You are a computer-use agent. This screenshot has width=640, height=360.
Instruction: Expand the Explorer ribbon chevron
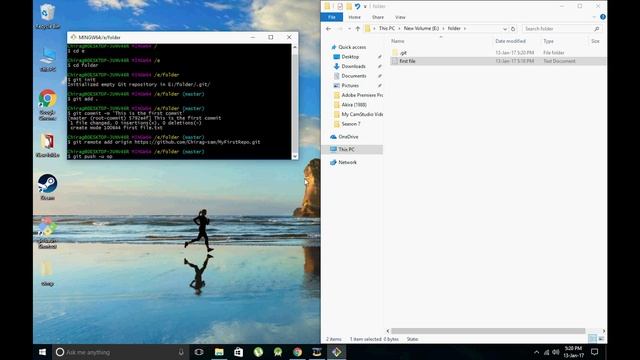click(594, 17)
